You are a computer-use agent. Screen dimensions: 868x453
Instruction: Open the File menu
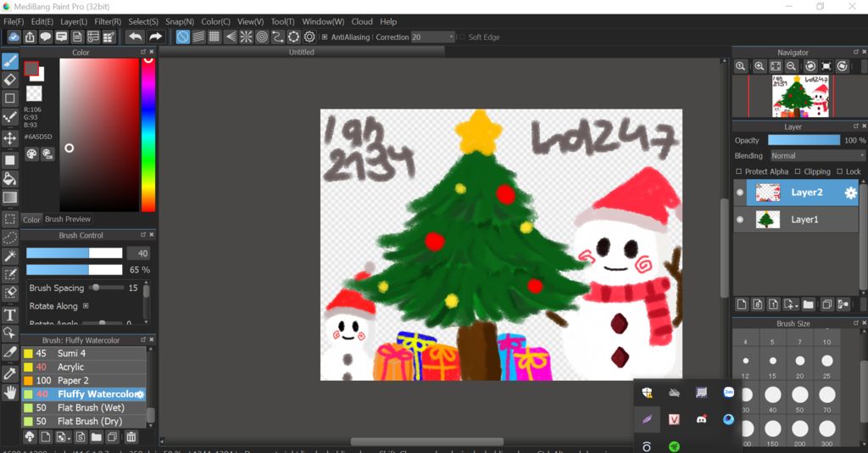click(14, 21)
